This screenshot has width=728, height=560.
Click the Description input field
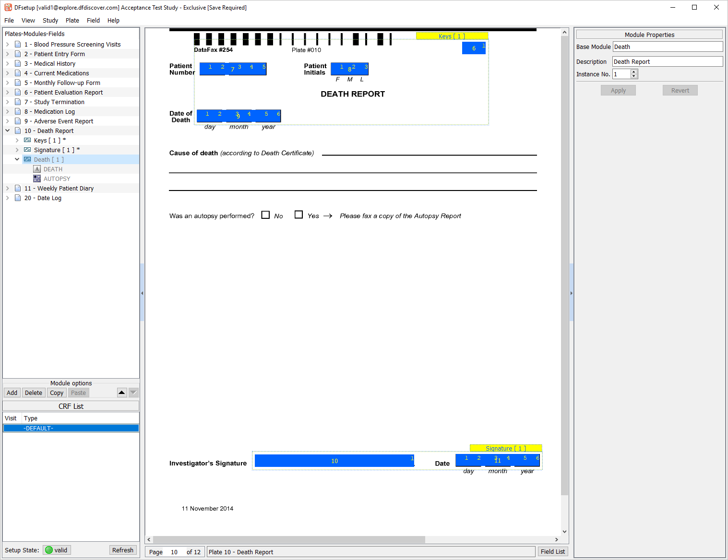point(667,61)
